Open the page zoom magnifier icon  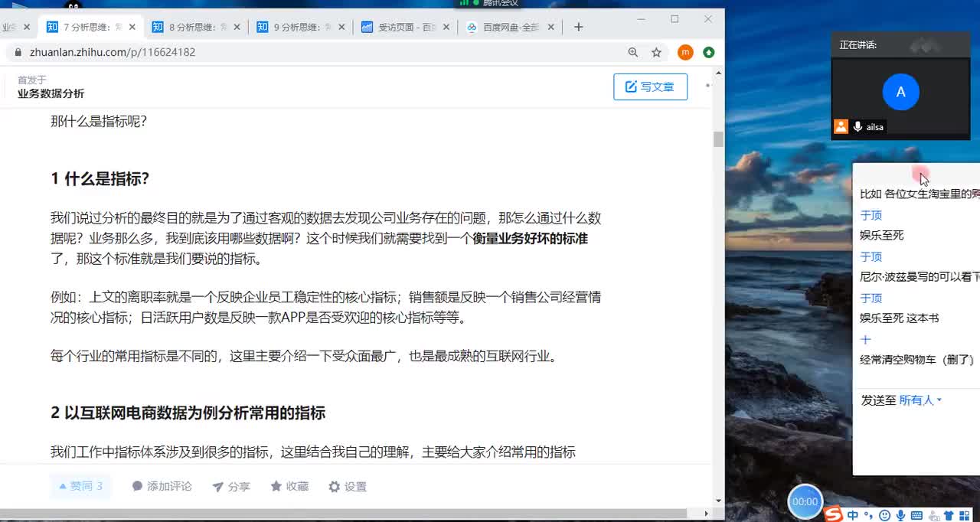tap(633, 52)
